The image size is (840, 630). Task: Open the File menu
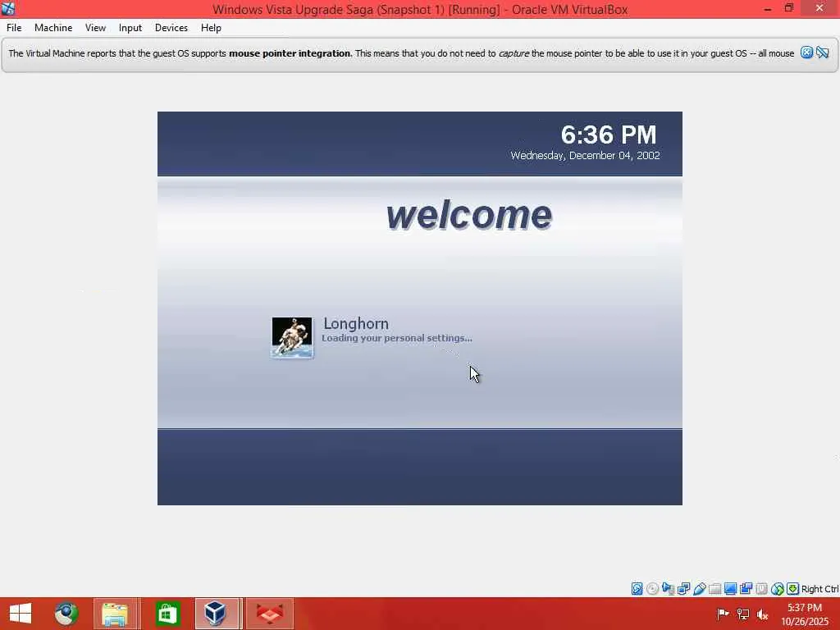pos(14,28)
